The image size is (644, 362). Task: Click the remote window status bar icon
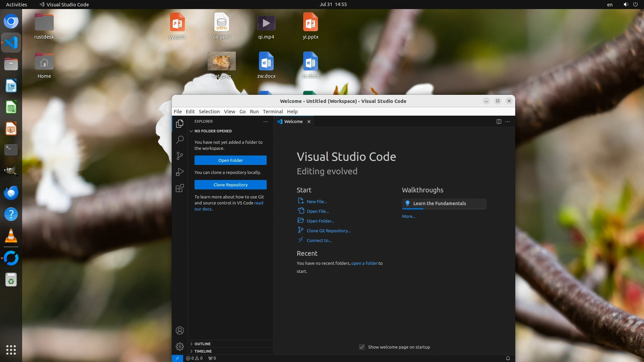pos(177,358)
